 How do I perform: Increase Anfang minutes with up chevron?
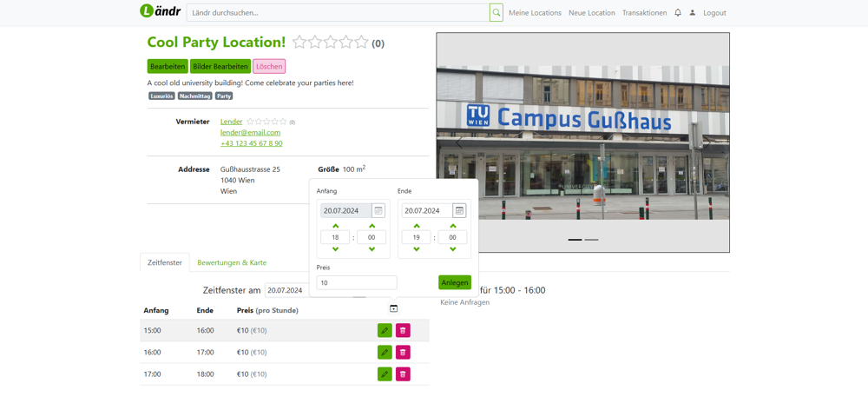click(372, 226)
